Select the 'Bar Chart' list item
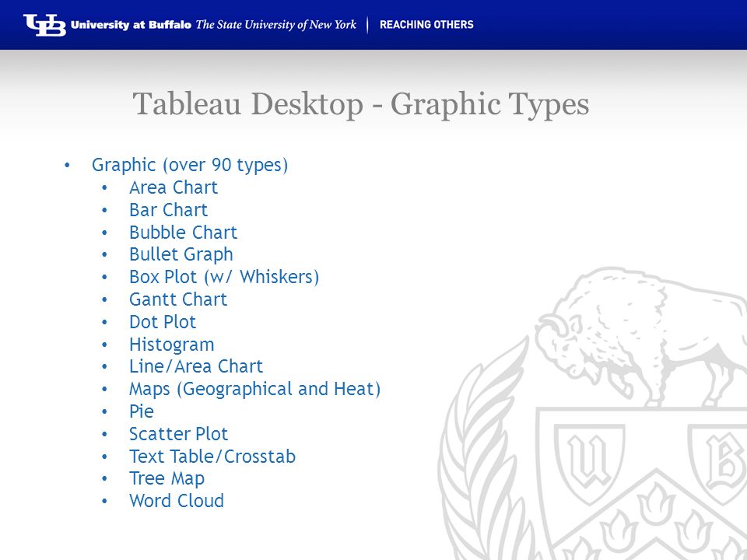 click(169, 210)
